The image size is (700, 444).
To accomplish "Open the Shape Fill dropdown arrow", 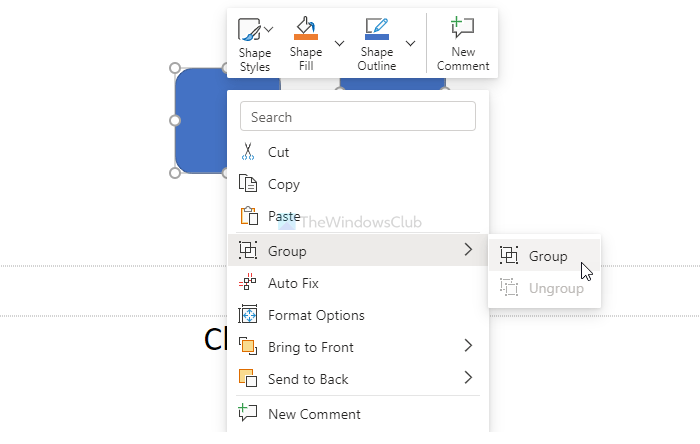I will [339, 43].
